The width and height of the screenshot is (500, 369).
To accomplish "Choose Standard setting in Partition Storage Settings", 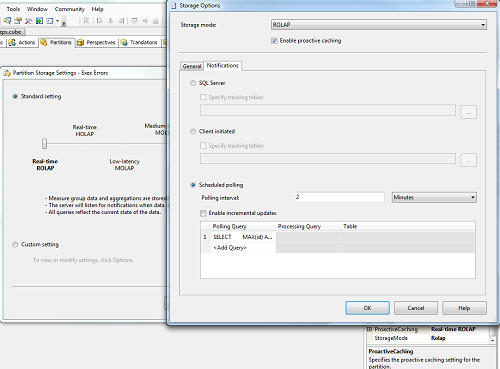I will [15, 96].
